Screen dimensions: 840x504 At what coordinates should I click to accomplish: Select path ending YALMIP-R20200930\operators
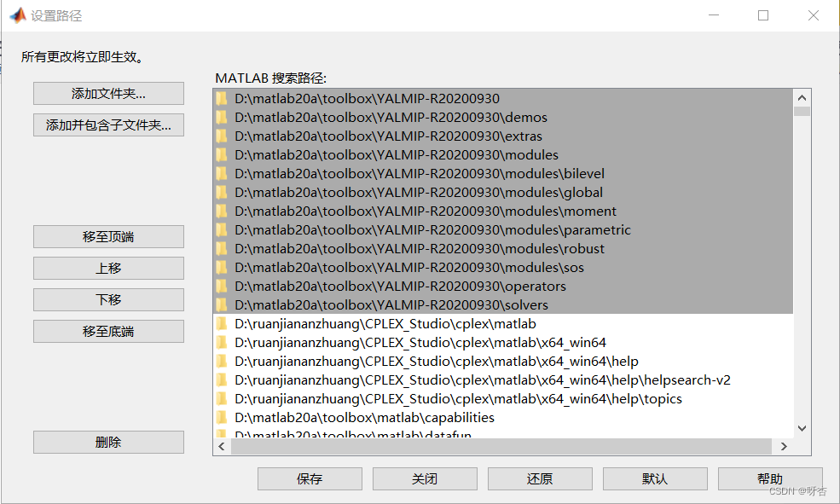[x=503, y=286]
